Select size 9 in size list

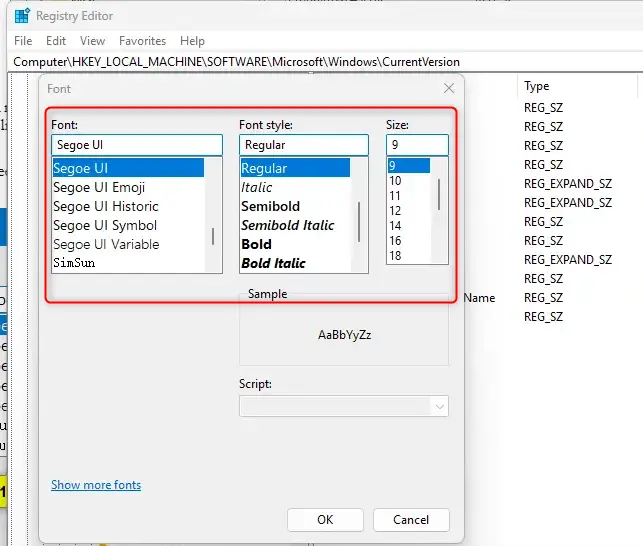408,166
